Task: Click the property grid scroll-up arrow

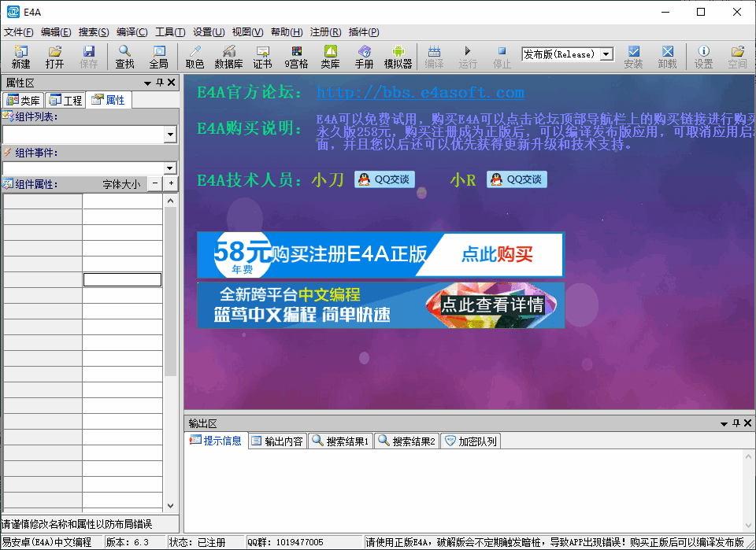Action: click(170, 201)
